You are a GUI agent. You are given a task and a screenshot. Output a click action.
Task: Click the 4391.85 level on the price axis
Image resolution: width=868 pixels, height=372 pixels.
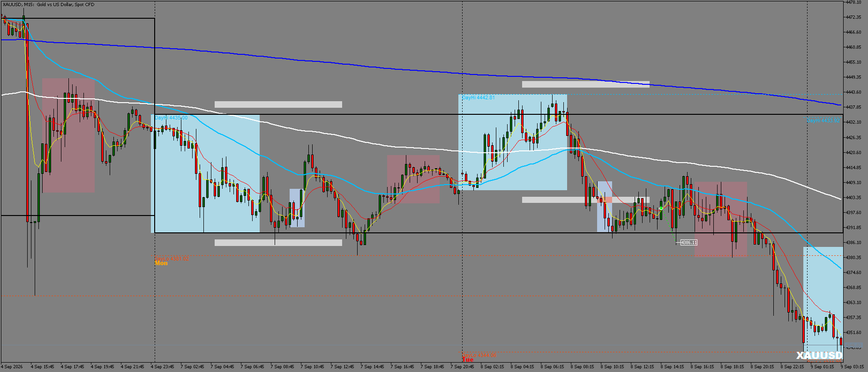point(853,228)
